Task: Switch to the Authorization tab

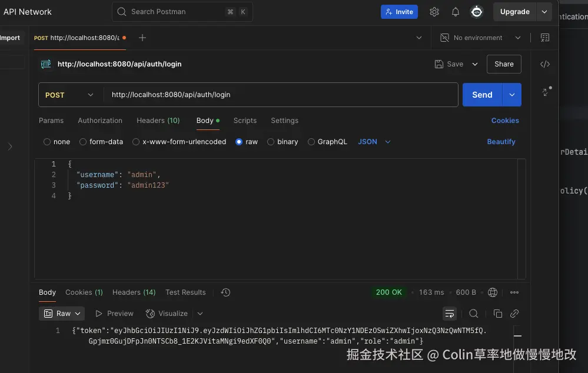Action: click(x=99, y=121)
